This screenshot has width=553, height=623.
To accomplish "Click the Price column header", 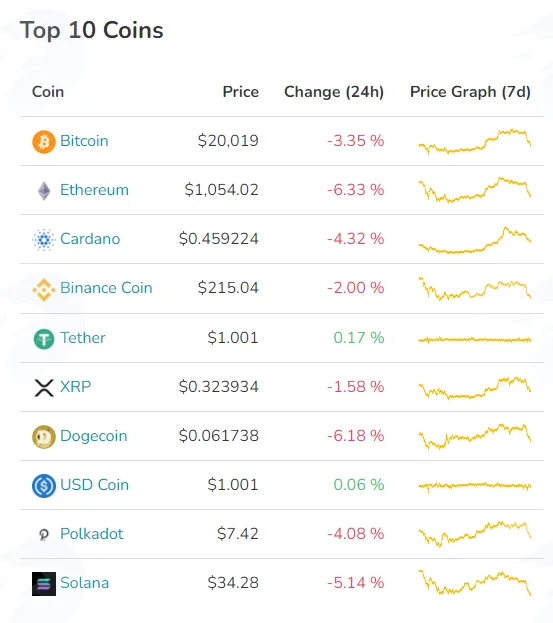I will point(241,92).
